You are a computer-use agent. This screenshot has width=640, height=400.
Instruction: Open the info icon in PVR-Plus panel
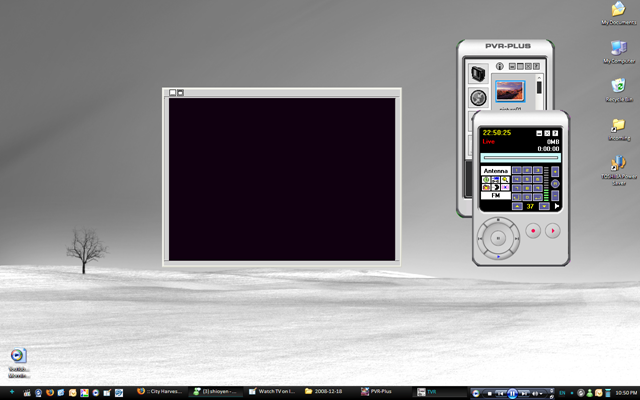pyautogui.click(x=500, y=66)
